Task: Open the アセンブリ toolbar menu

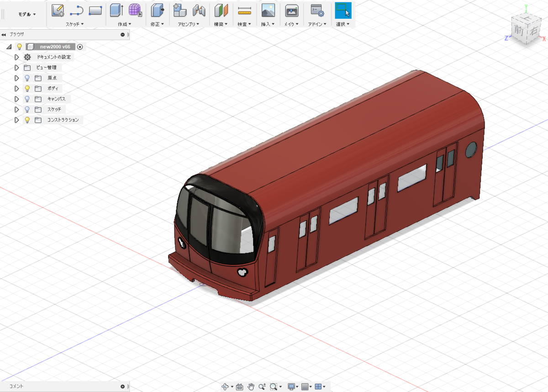Action: [189, 24]
